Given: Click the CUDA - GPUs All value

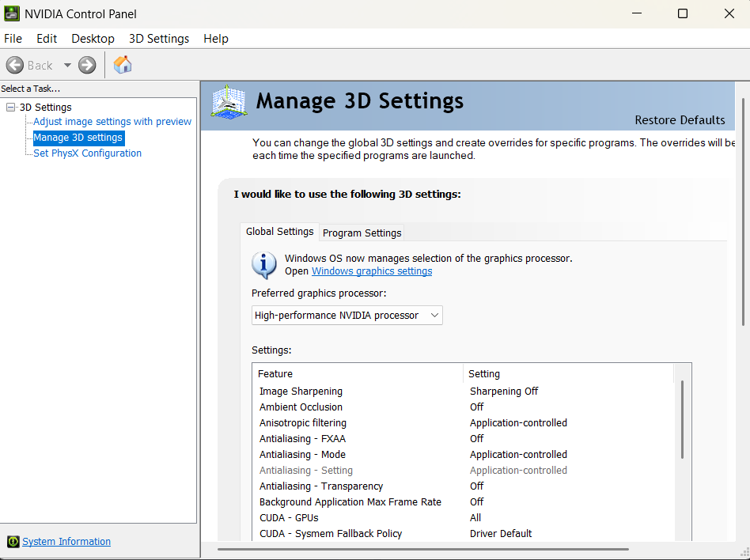Looking at the screenshot, I should coord(475,517).
